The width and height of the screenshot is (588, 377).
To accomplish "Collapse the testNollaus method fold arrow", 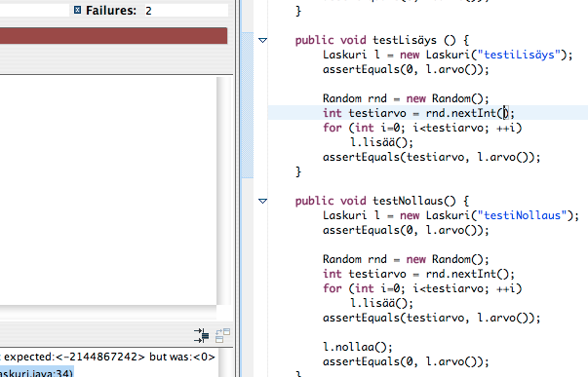I will click(263, 201).
